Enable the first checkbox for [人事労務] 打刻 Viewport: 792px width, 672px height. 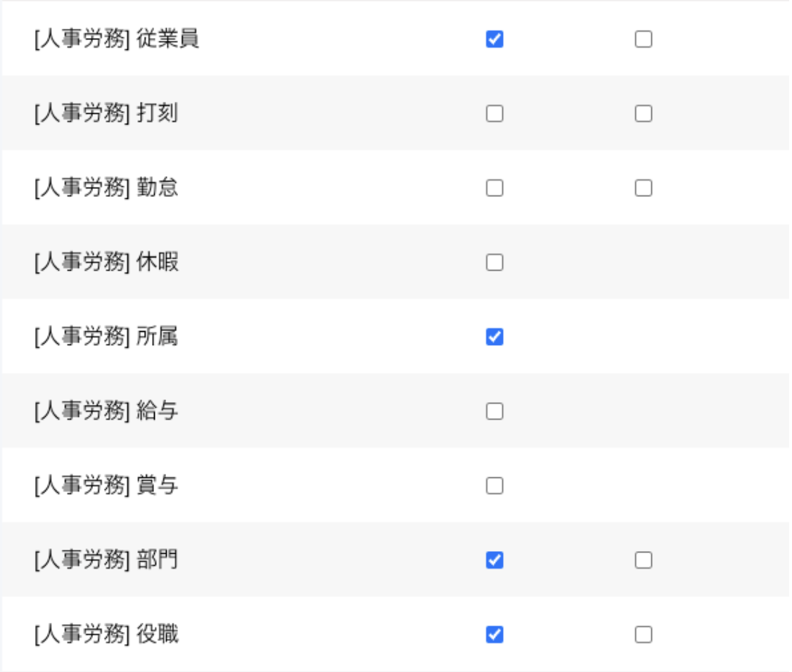[494, 114]
